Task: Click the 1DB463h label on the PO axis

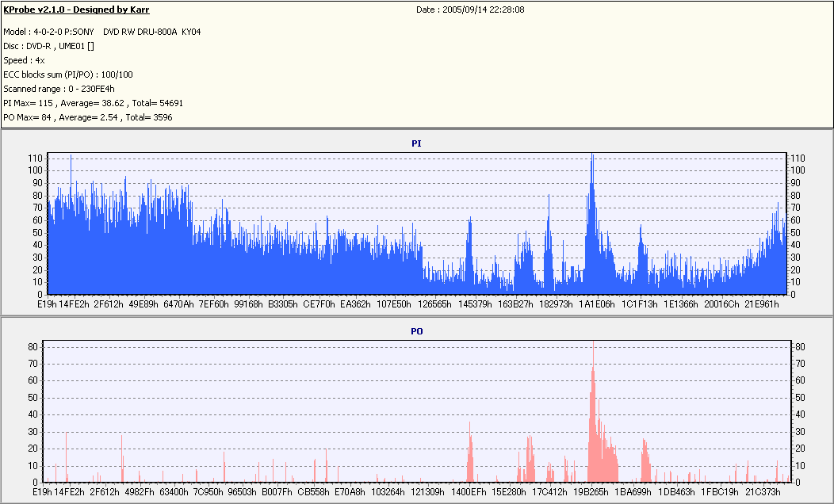Action: (x=676, y=492)
